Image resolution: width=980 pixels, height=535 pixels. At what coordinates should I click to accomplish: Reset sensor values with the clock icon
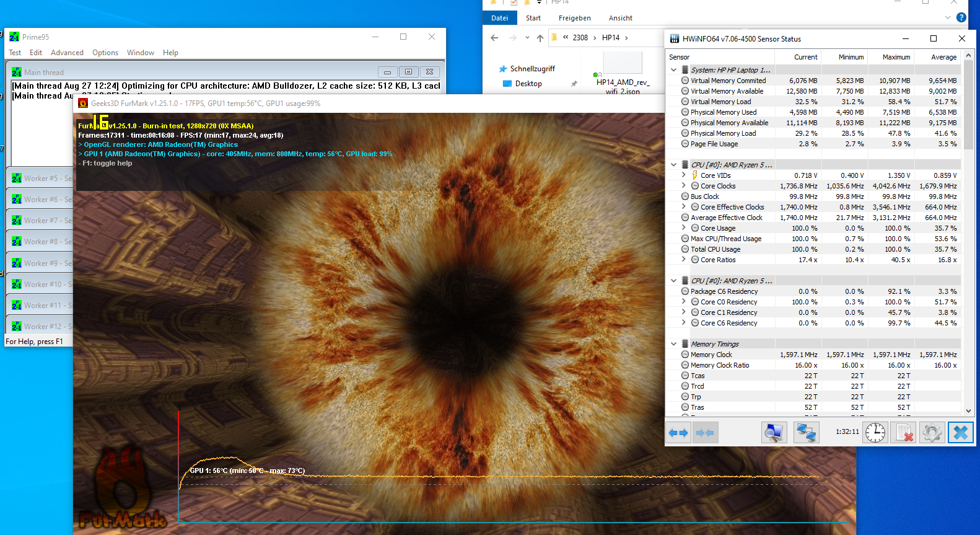coord(875,433)
